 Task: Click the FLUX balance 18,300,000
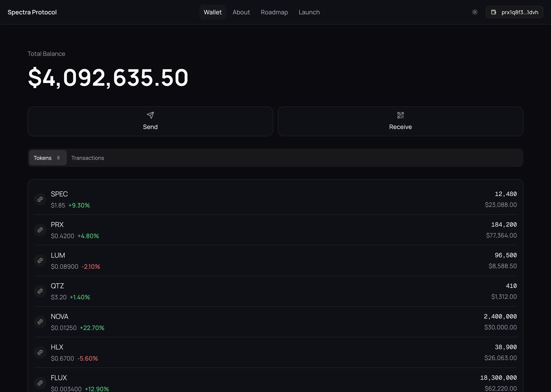point(498,378)
